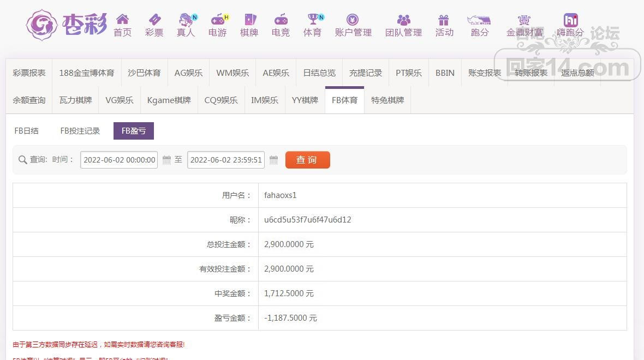
Task: Open the 彩票 lottery ticket icon
Action: (x=154, y=20)
